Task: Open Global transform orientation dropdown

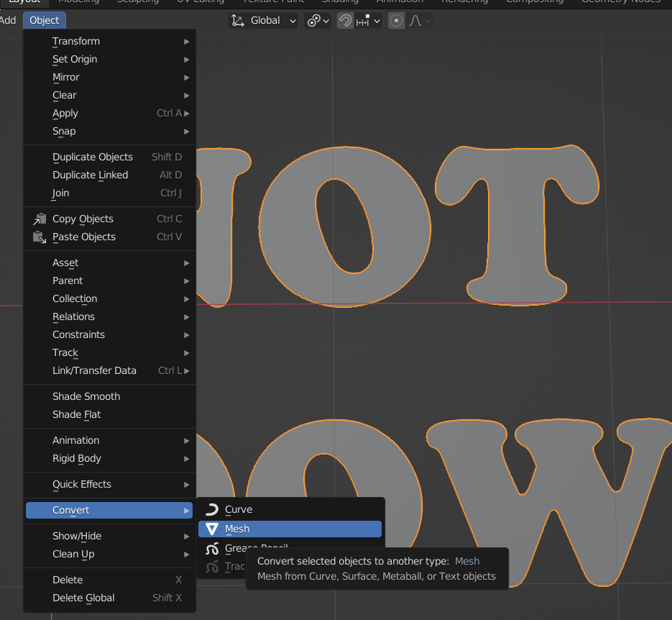Action: tap(263, 21)
